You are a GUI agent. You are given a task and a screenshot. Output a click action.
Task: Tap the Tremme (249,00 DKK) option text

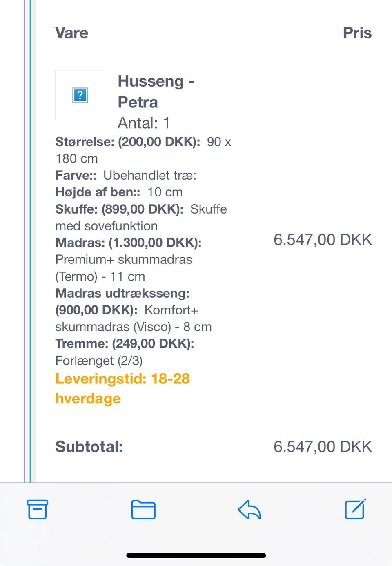pos(125,352)
